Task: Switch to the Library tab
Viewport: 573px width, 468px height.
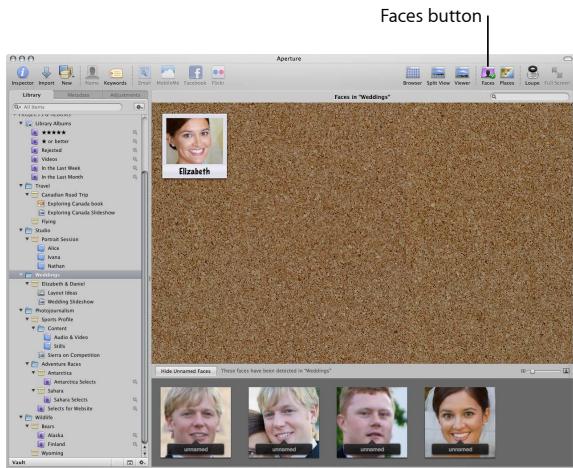Action: coord(31,95)
